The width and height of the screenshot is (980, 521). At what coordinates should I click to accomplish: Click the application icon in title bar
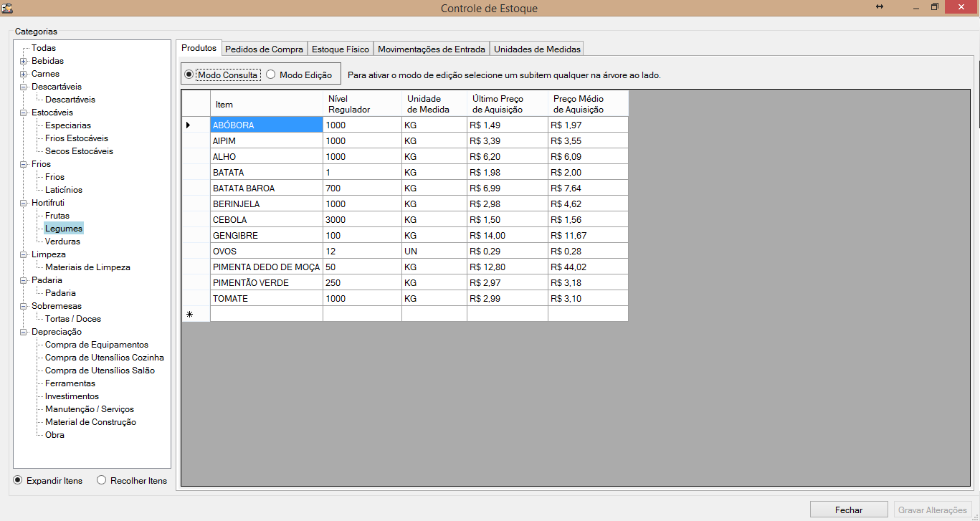coord(7,8)
